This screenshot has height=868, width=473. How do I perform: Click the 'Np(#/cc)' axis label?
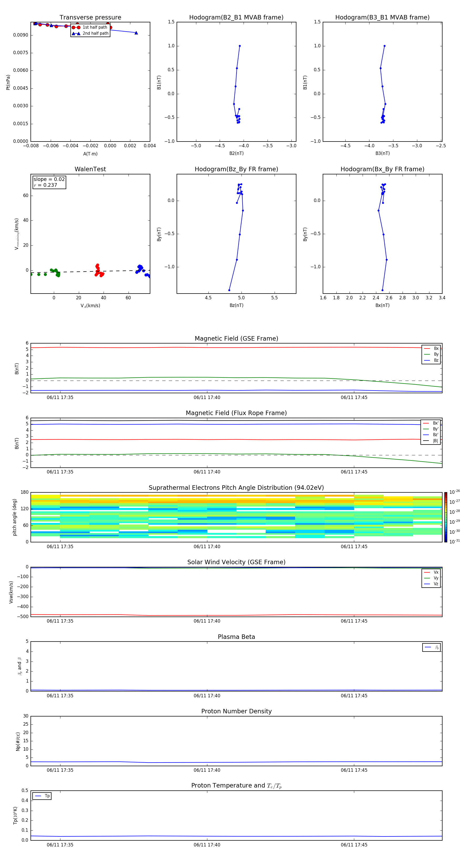[18, 741]
